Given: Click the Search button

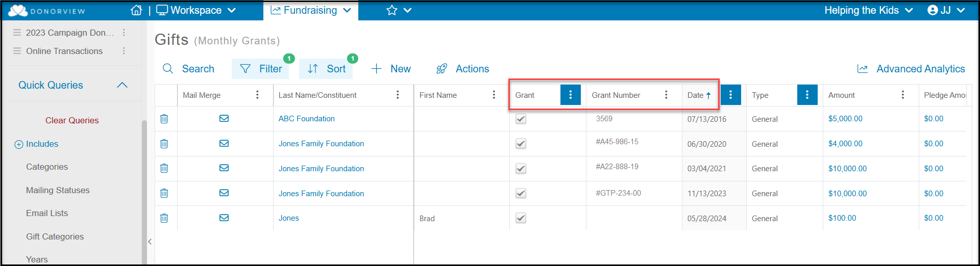Looking at the screenshot, I should [x=188, y=69].
